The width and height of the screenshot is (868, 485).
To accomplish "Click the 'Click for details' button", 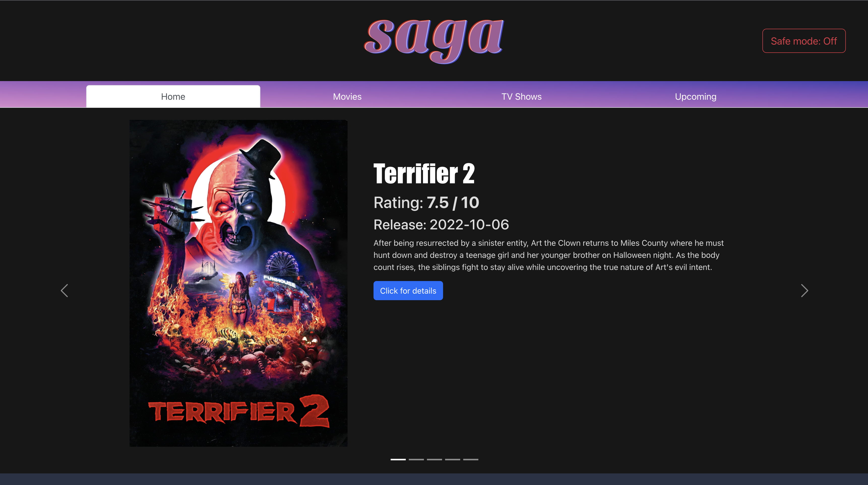I will (408, 290).
